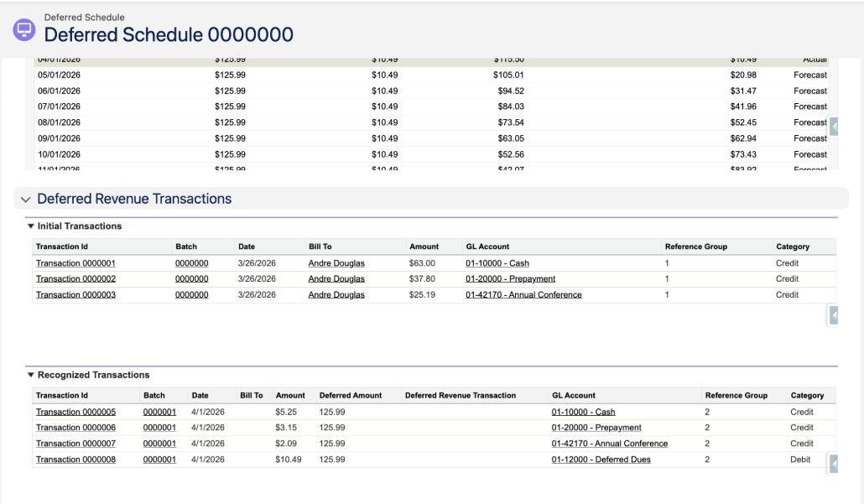The height and width of the screenshot is (504, 864).
Task: Open batch 0000000 for Transaction 0000002
Action: click(192, 278)
